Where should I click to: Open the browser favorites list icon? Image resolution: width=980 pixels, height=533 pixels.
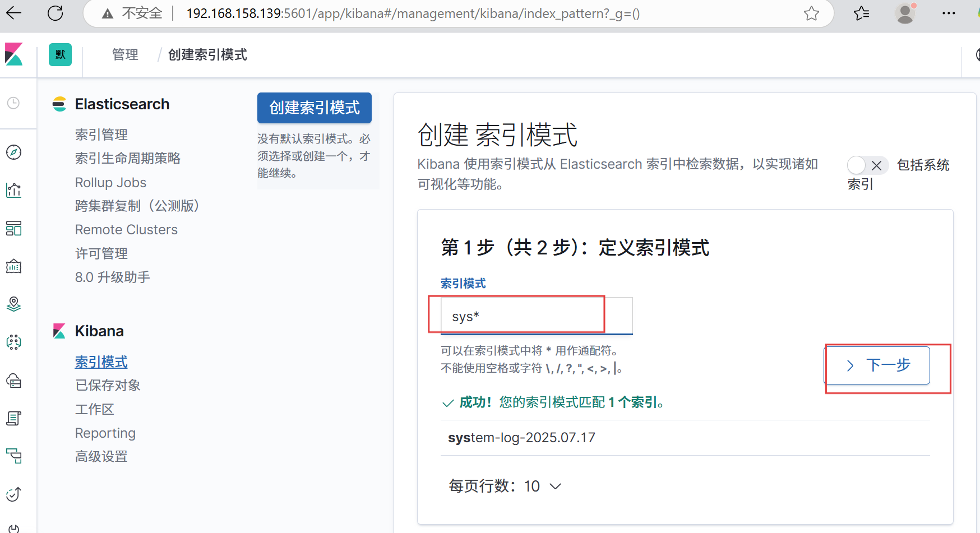pos(861,13)
